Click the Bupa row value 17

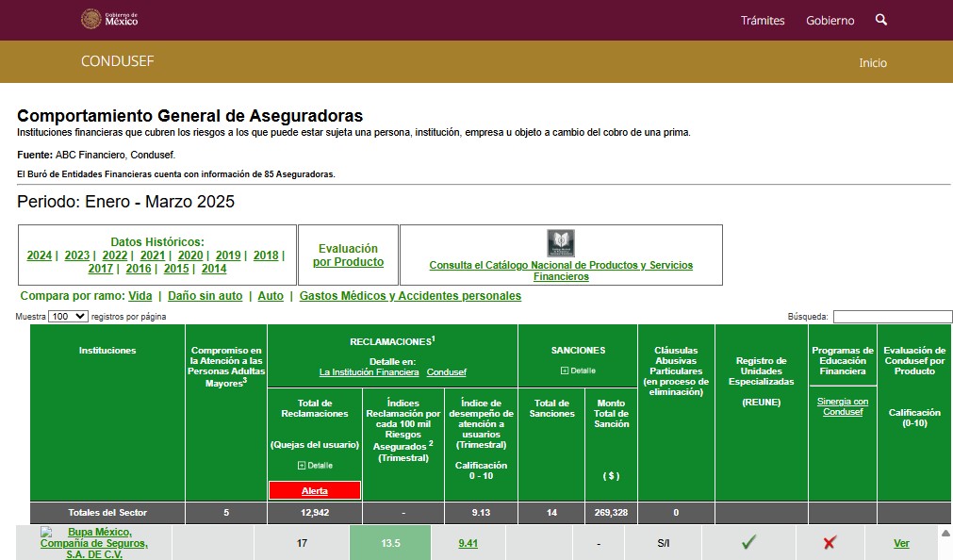[x=302, y=543]
